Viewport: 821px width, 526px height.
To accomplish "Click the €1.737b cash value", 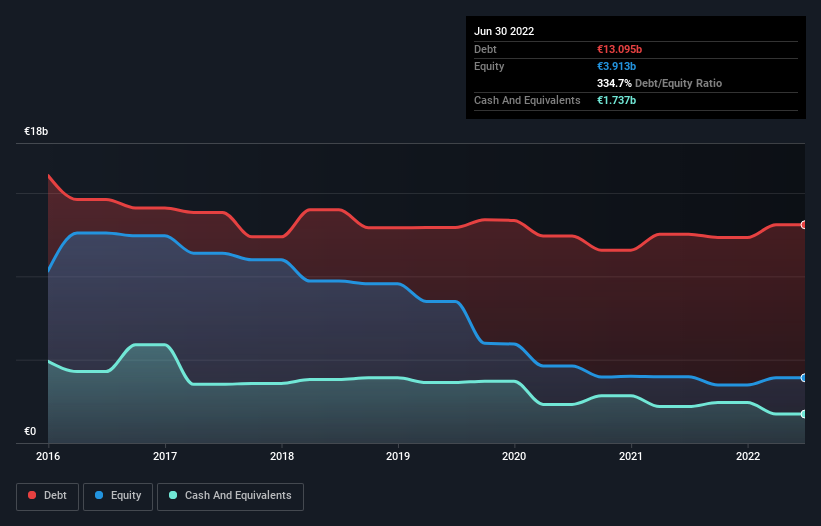I will [616, 100].
